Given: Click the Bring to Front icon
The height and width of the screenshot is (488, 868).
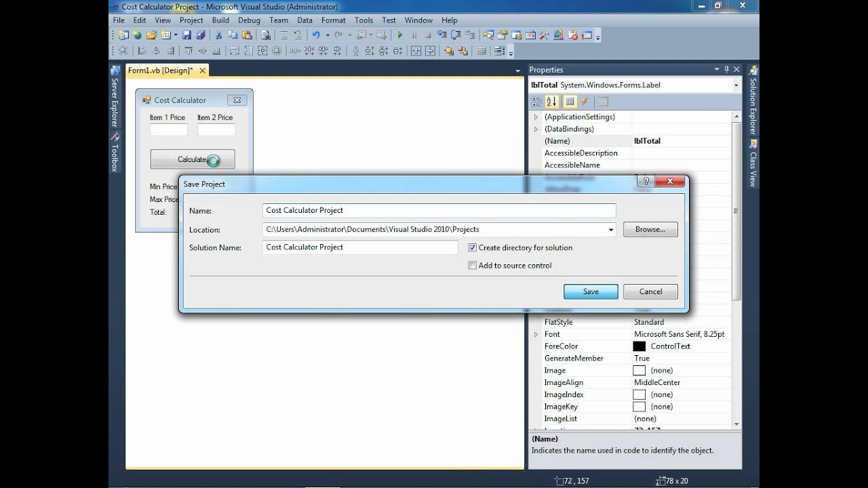Looking at the screenshot, I should coord(449,51).
